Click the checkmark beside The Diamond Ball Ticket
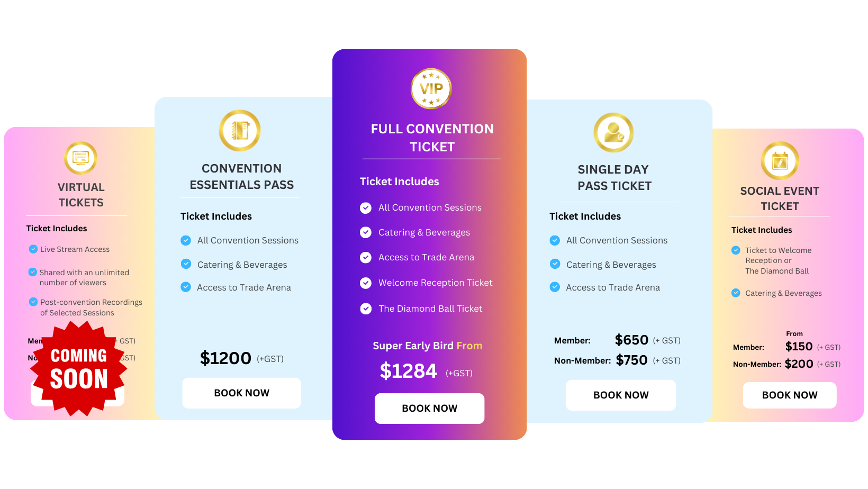Image resolution: width=868 pixels, height=489 pixels. (x=366, y=309)
